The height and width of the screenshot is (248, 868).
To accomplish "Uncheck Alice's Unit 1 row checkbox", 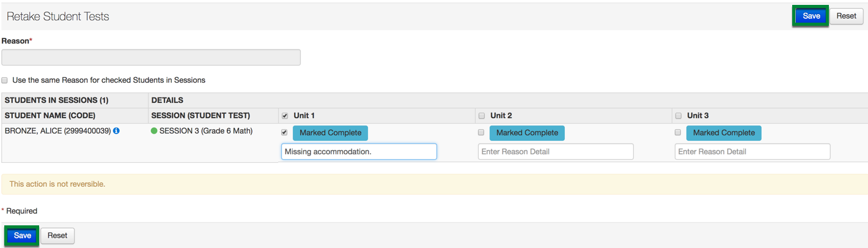I will (285, 132).
